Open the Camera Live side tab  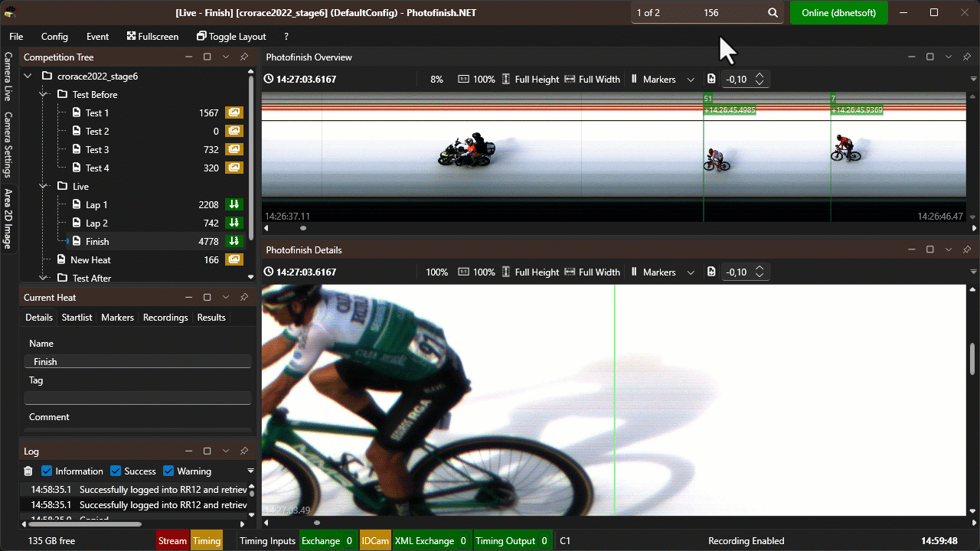click(8, 77)
